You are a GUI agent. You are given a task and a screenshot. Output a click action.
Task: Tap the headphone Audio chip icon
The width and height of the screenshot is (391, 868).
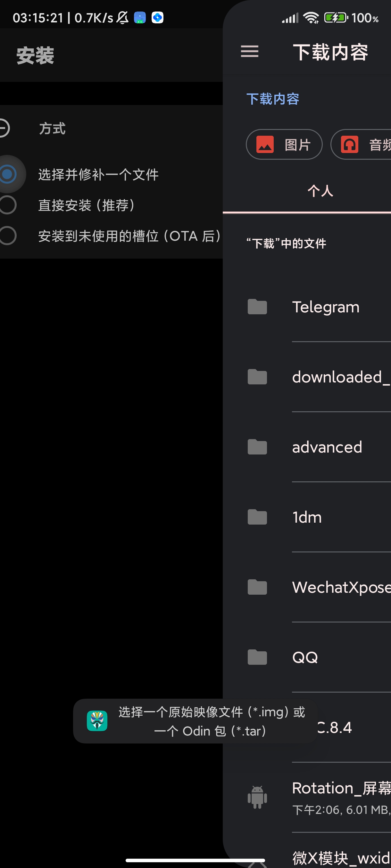(349, 145)
